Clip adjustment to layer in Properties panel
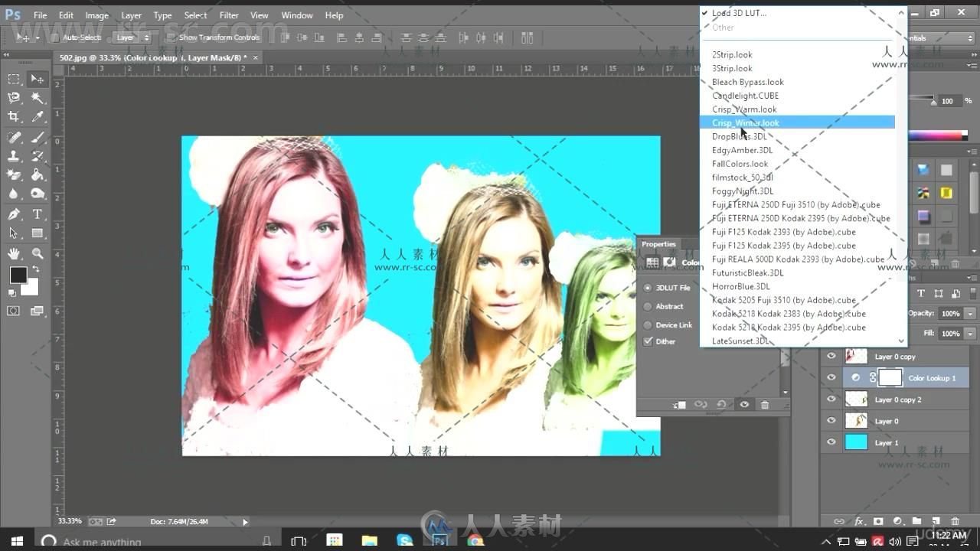The height and width of the screenshot is (551, 980). point(680,405)
